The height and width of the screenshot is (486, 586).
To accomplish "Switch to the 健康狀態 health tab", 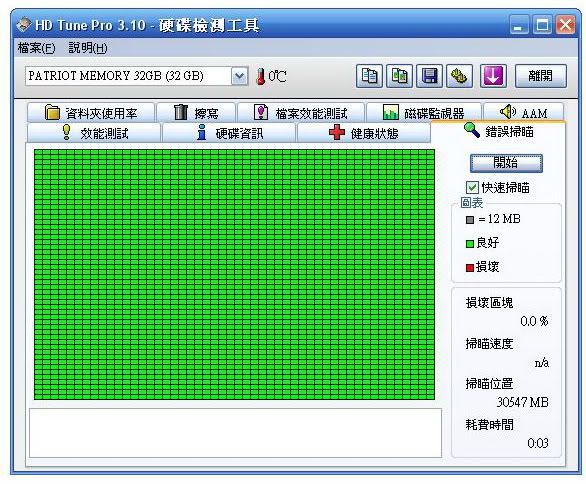I will click(363, 133).
